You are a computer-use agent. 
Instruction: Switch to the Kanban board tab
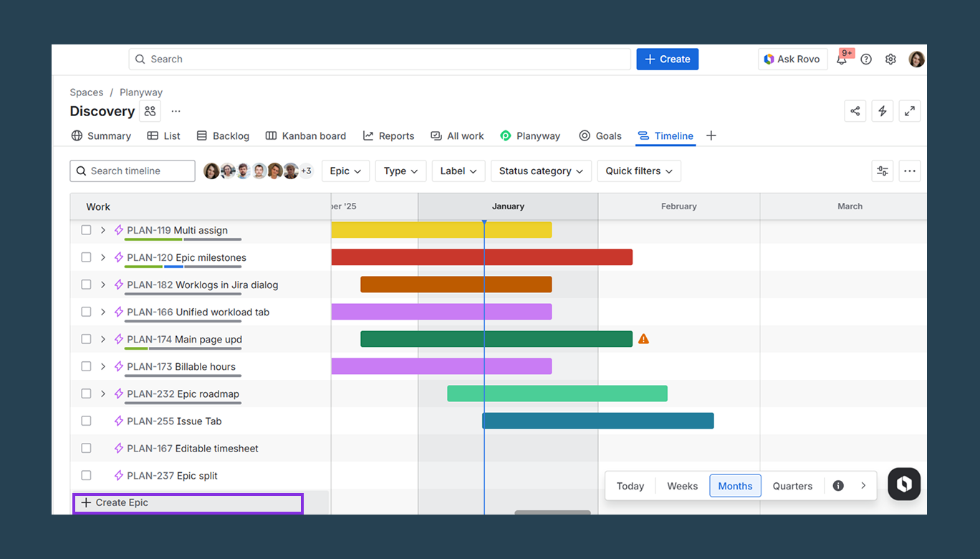tap(305, 136)
